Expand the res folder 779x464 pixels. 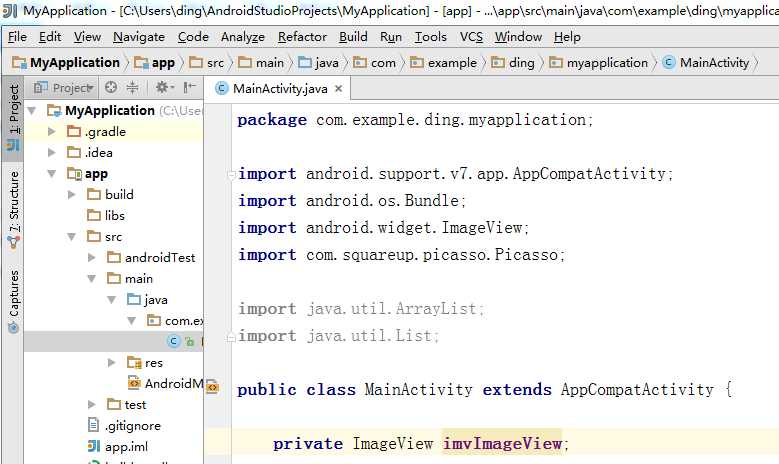pyautogui.click(x=111, y=363)
